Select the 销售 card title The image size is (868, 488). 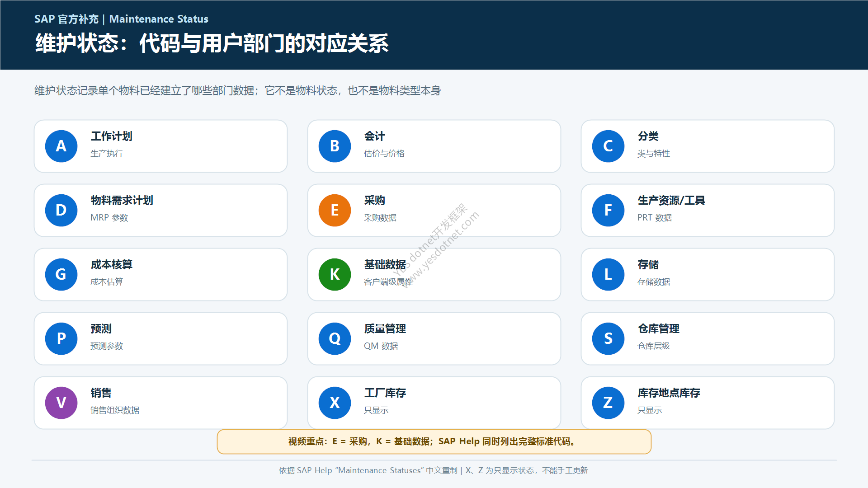pyautogui.click(x=101, y=393)
